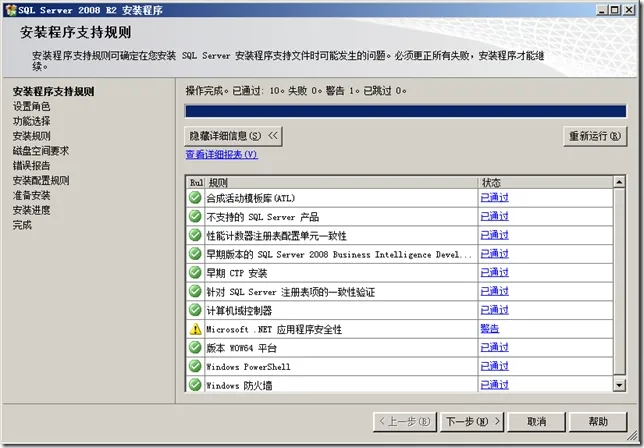Click green check icon for 性能计数器注册表配置单元一致性
The width and height of the screenshot is (644, 448).
pos(195,235)
